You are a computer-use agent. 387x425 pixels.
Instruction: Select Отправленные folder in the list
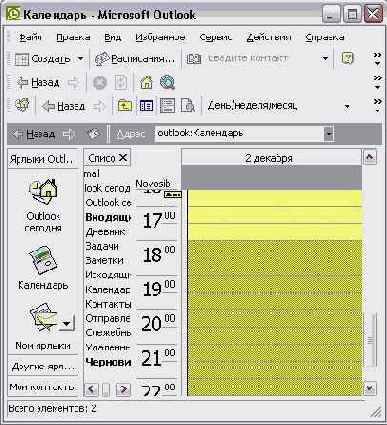pos(108,318)
